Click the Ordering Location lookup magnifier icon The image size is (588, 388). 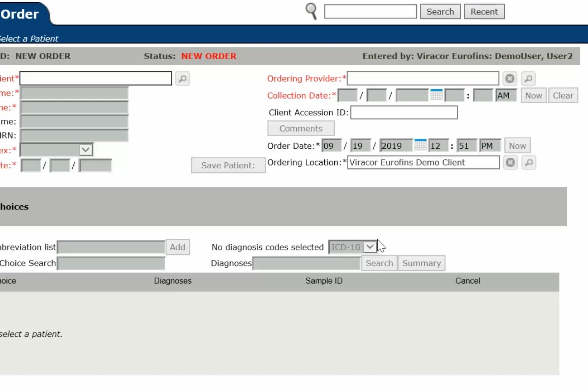tap(528, 163)
